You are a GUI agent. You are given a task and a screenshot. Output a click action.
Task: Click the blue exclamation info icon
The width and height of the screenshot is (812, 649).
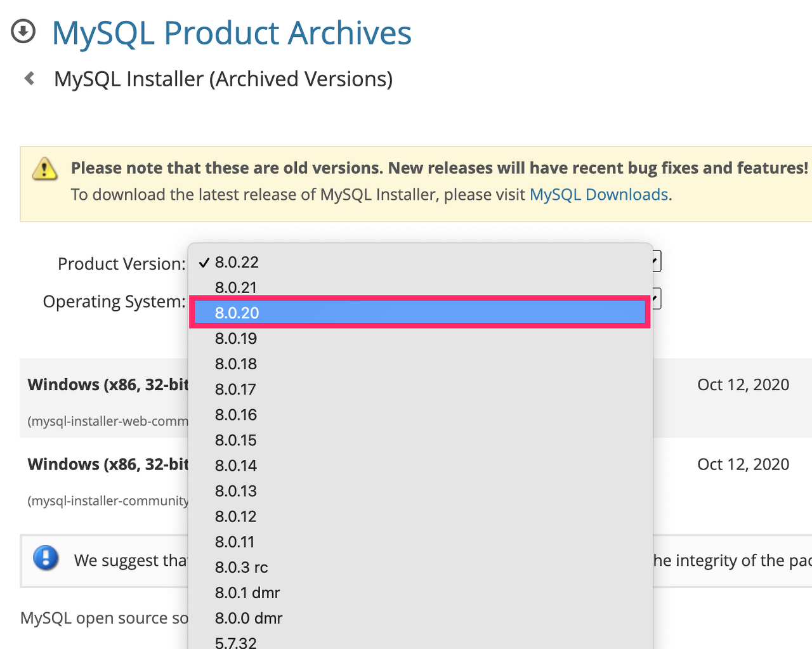click(46, 558)
